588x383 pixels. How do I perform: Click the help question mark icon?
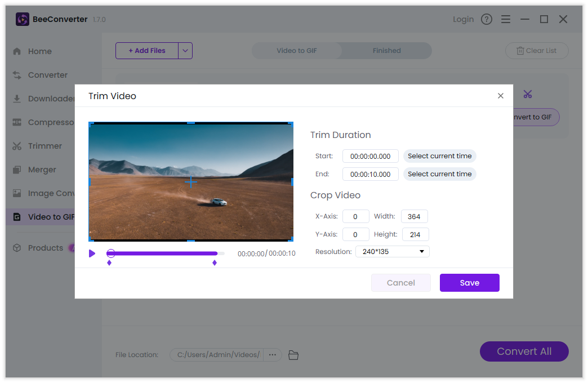[487, 19]
